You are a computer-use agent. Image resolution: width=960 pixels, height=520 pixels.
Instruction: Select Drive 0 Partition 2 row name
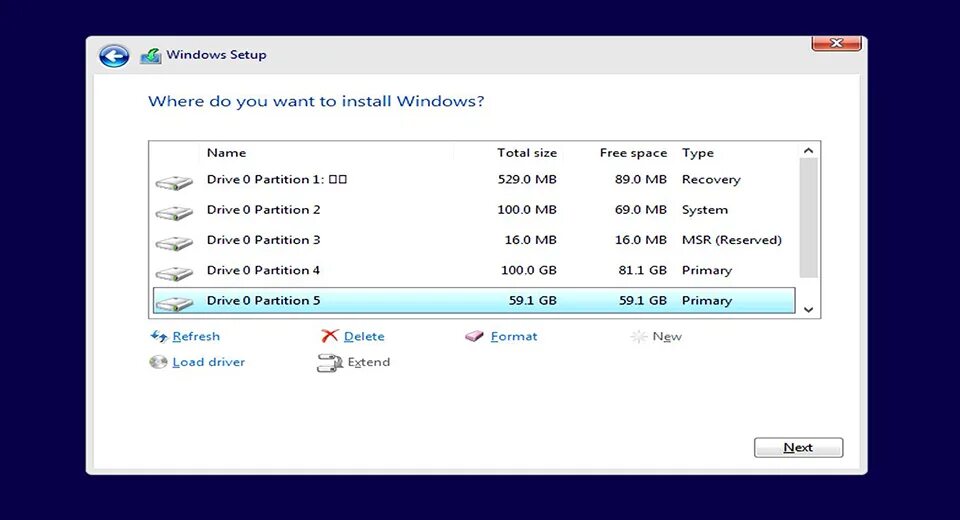[263, 209]
